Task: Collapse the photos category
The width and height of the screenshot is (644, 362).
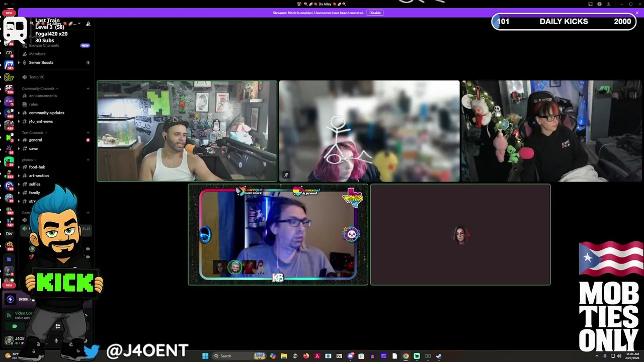Action: click(29, 160)
